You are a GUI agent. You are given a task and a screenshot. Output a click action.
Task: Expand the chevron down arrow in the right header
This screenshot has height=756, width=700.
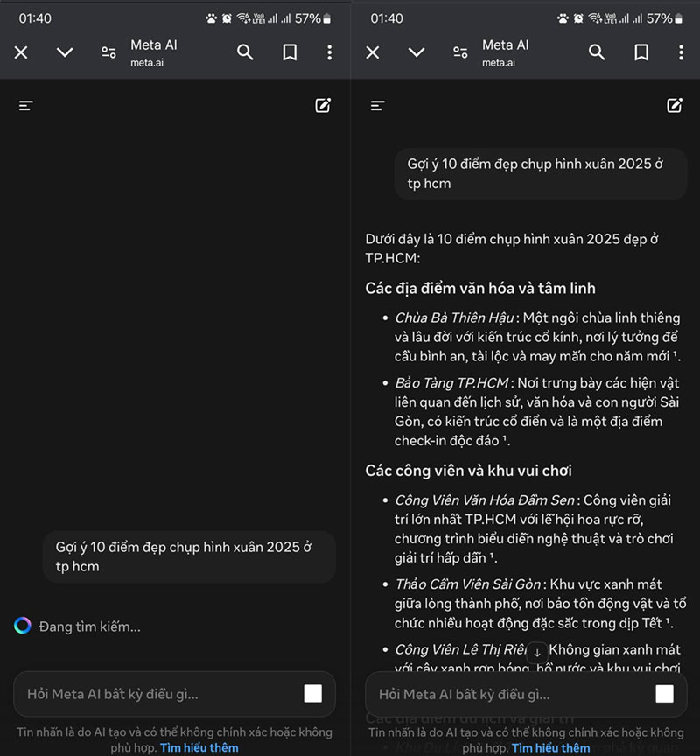tap(416, 52)
